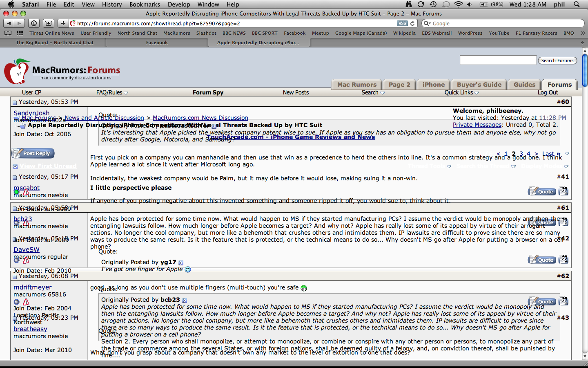Select the Buyer's Guide site tab
This screenshot has width=588, height=368.
(x=479, y=85)
